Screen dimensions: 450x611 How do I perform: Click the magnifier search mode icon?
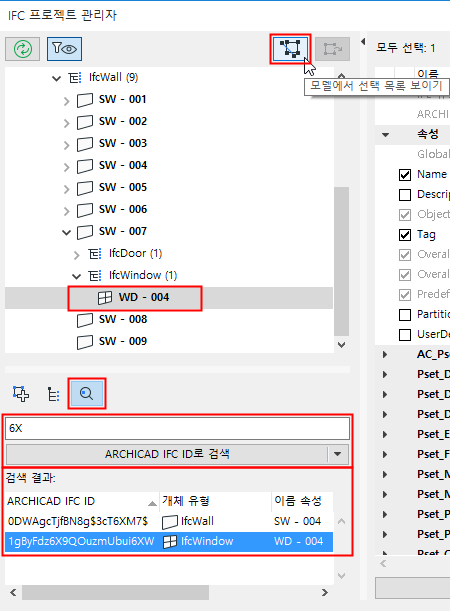click(x=86, y=394)
